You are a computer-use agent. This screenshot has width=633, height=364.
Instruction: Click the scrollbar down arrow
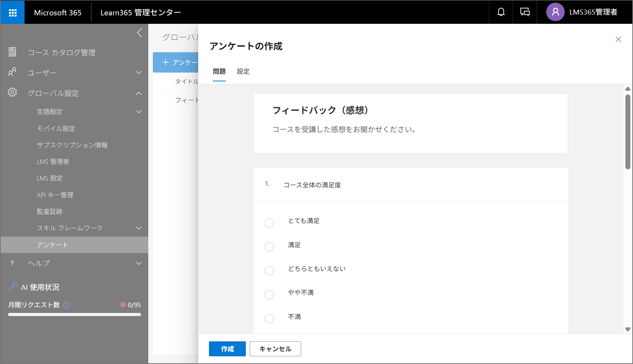(628, 329)
